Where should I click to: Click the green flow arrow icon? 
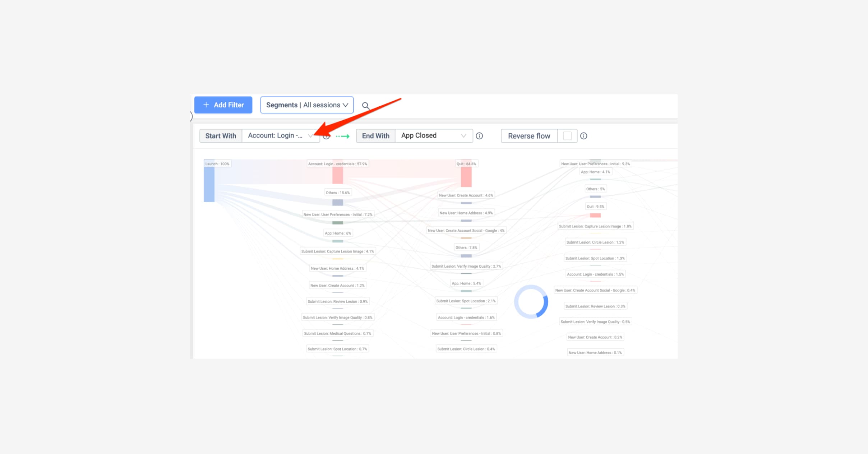343,136
